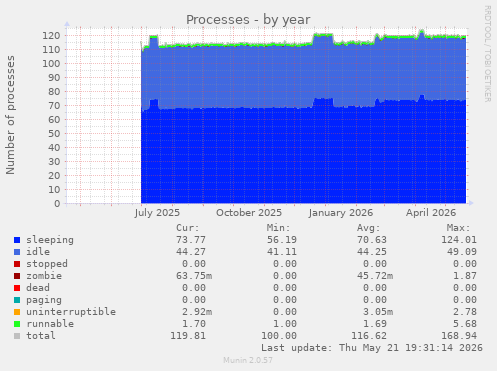Click the 'Number of processes' axis label

(x=10, y=115)
